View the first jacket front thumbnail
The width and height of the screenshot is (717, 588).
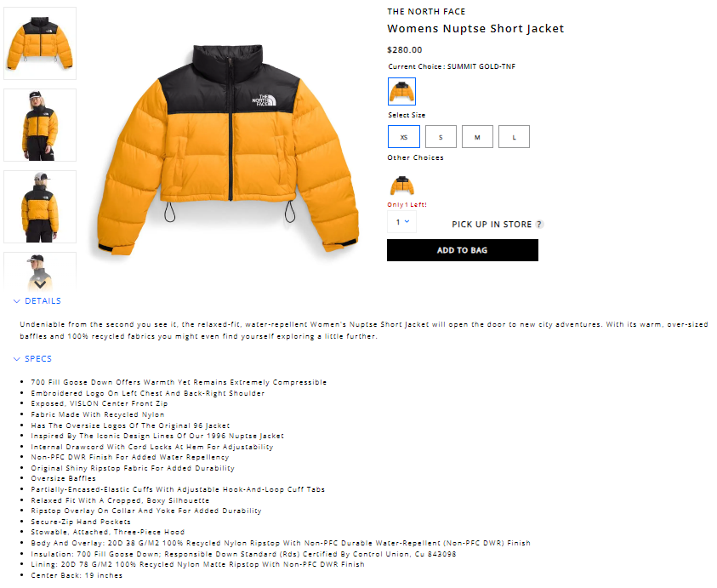(40, 43)
